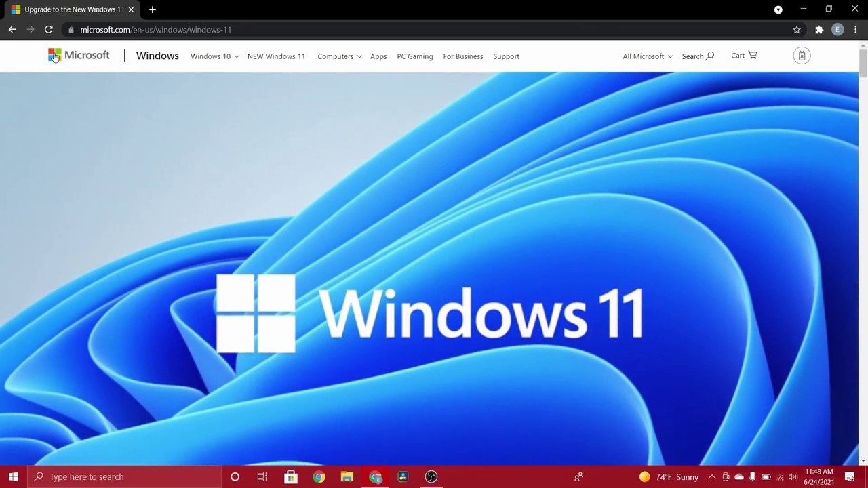This screenshot has width=868, height=488.
Task: Click the microphone tray icon
Action: tap(752, 476)
